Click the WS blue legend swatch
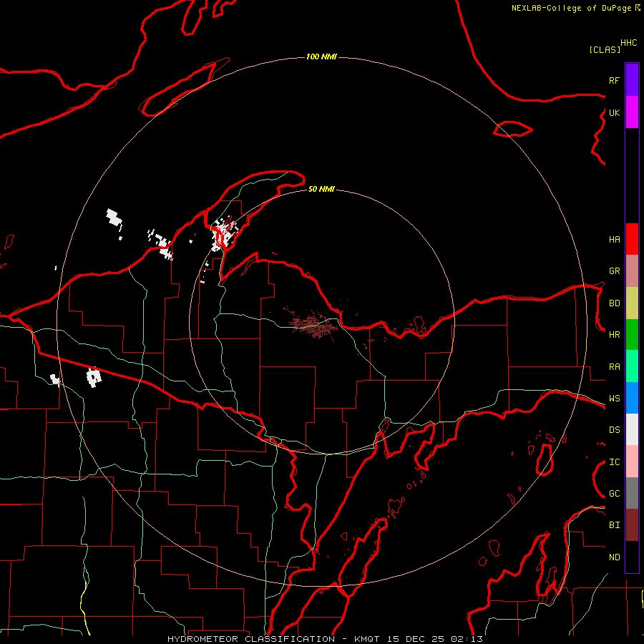 [632, 398]
